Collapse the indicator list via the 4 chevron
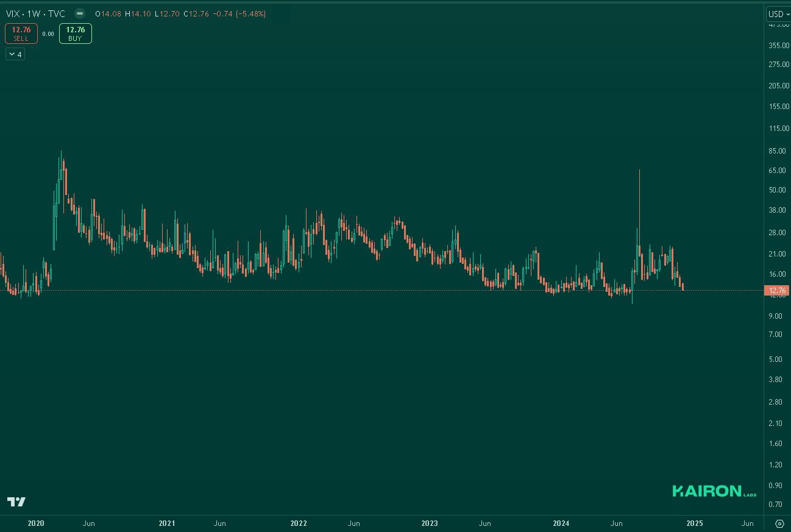The width and height of the screenshot is (791, 532). click(15, 54)
